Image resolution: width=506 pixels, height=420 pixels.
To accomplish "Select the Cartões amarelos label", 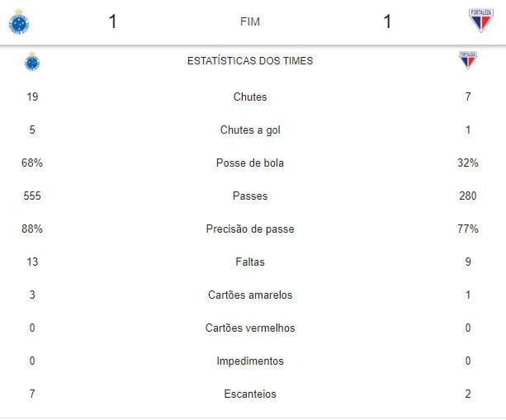I will point(250,295).
